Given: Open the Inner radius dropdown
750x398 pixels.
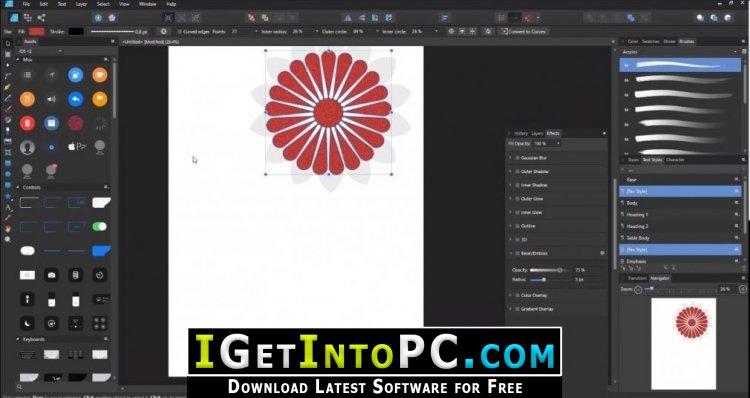Looking at the screenshot, I should click(x=316, y=32).
